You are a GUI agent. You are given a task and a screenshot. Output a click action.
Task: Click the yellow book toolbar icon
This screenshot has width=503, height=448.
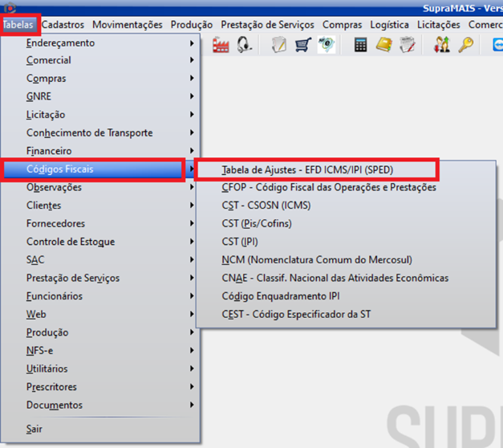pos(384,45)
